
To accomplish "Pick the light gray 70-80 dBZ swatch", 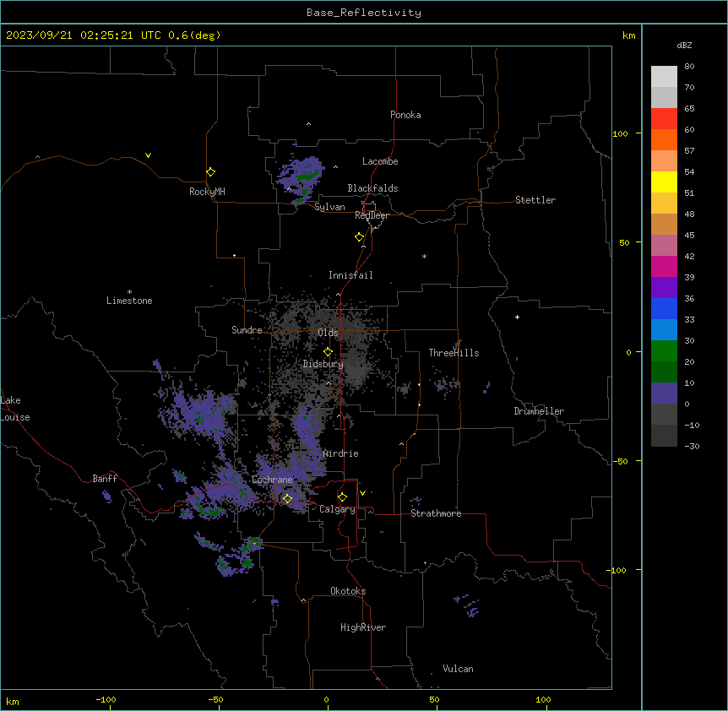I will click(x=664, y=77).
